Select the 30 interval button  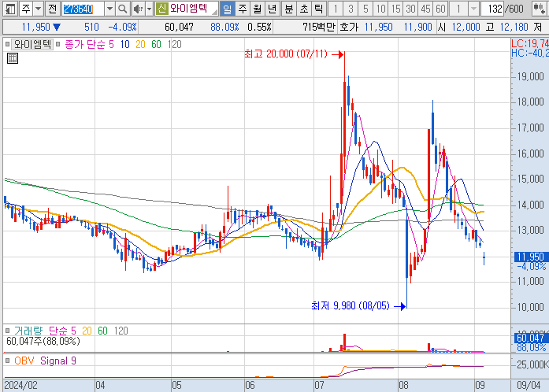pyautogui.click(x=410, y=9)
